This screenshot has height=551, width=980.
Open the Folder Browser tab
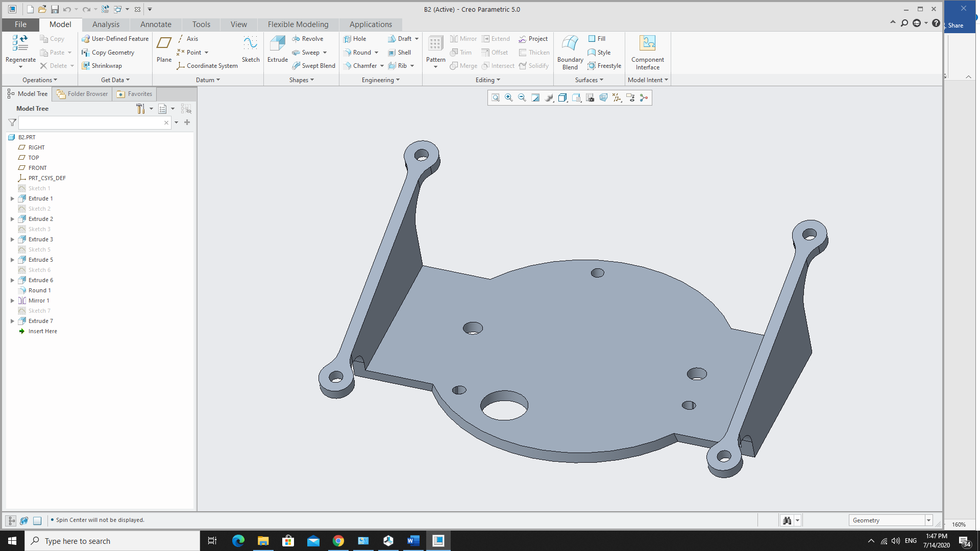(82, 94)
